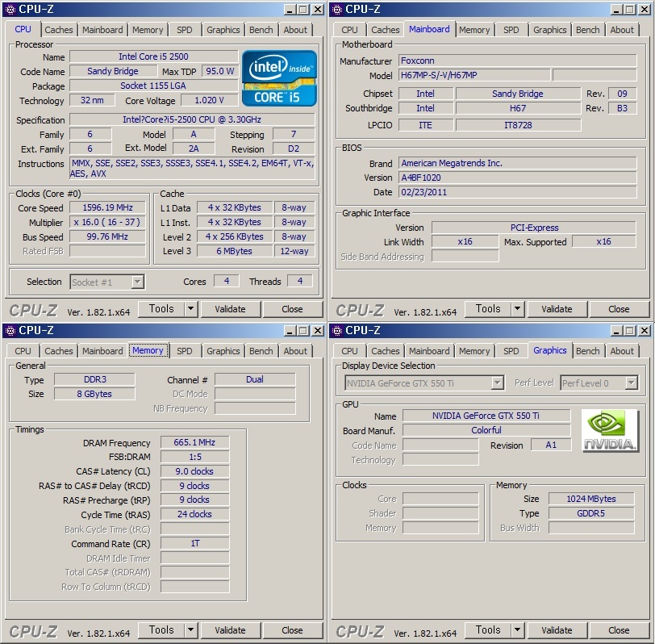
Task: Open the Socket #1 selection dropdown
Action: pos(107,282)
